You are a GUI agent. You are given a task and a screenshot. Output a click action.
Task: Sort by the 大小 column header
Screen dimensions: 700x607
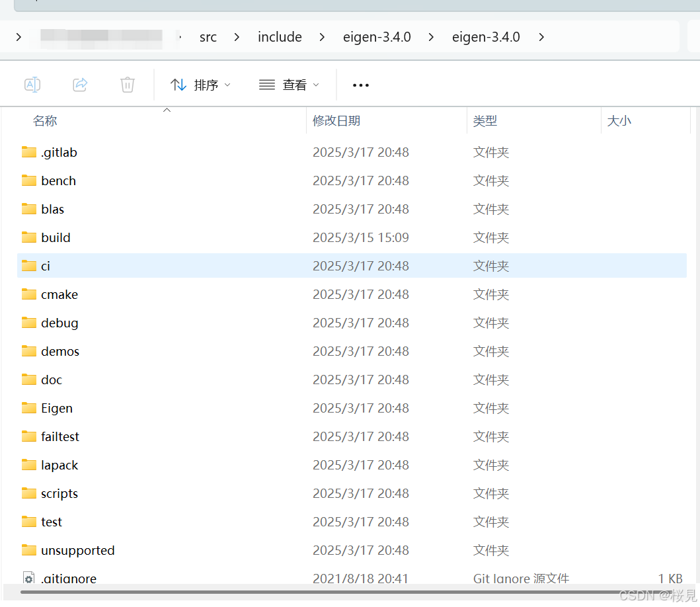619,121
